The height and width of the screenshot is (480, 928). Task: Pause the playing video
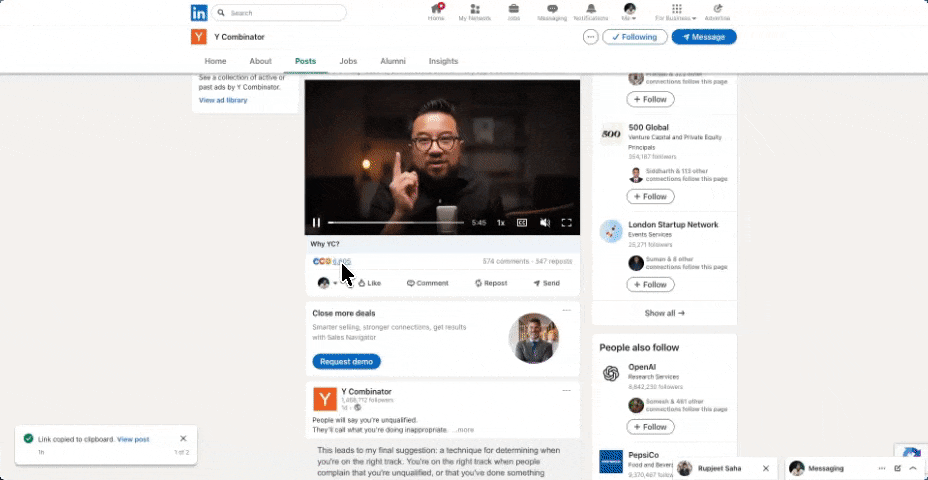point(317,223)
